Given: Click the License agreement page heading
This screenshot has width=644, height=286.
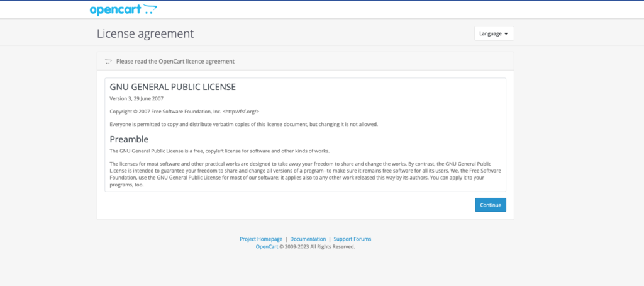Looking at the screenshot, I should pos(145,34).
